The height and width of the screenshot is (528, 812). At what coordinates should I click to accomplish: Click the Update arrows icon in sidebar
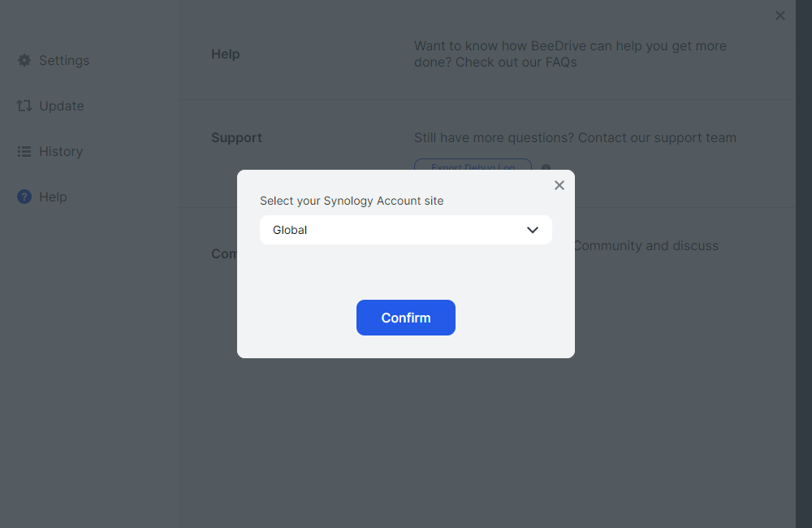24,106
